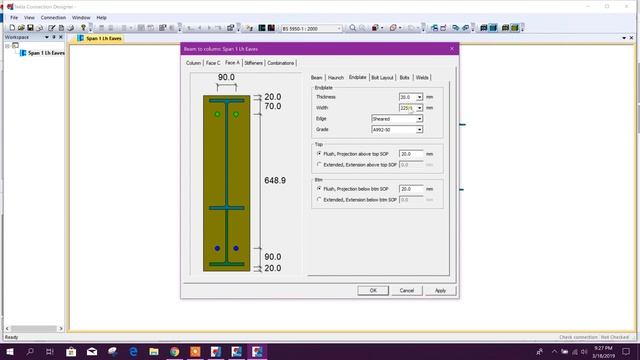Open the View menu

click(x=29, y=18)
